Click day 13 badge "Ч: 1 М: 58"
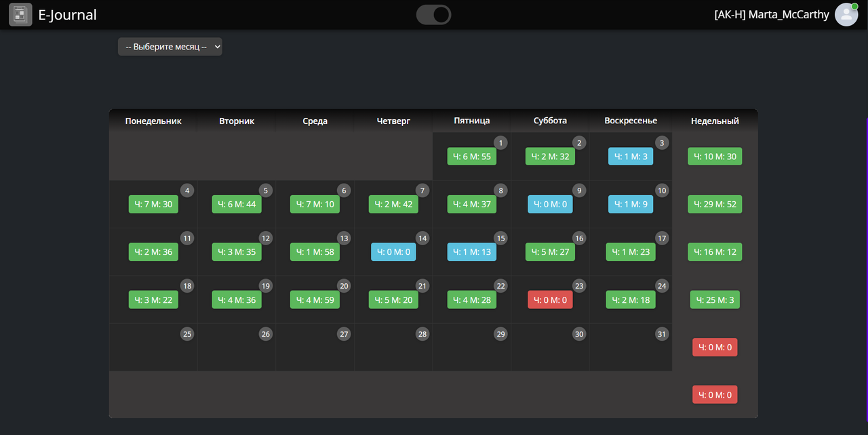The image size is (868, 435). (x=315, y=251)
